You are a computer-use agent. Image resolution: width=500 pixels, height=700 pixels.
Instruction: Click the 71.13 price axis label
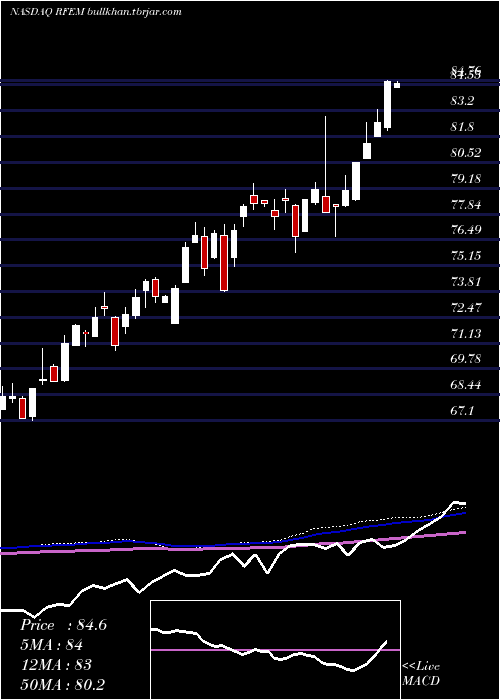point(466,333)
